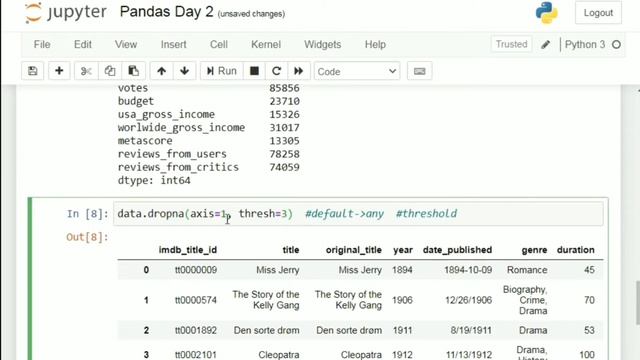Click the date_published column header

tap(458, 250)
